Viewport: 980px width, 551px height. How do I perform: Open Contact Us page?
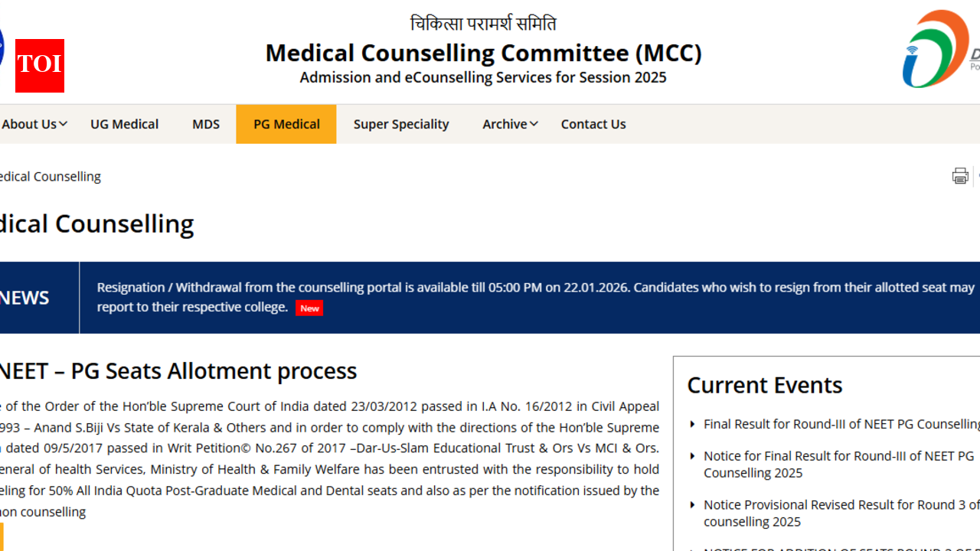(x=593, y=124)
